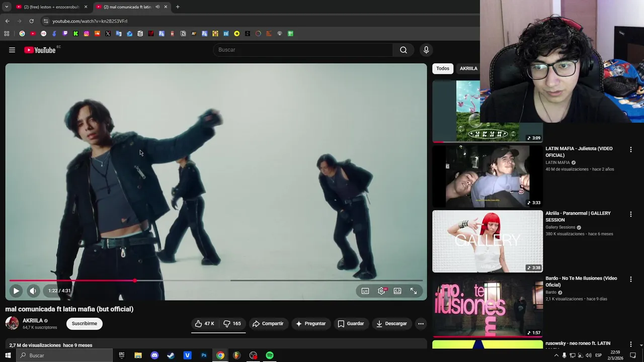Enter fullscreen mode in the player
The width and height of the screenshot is (644, 362).
tap(414, 291)
